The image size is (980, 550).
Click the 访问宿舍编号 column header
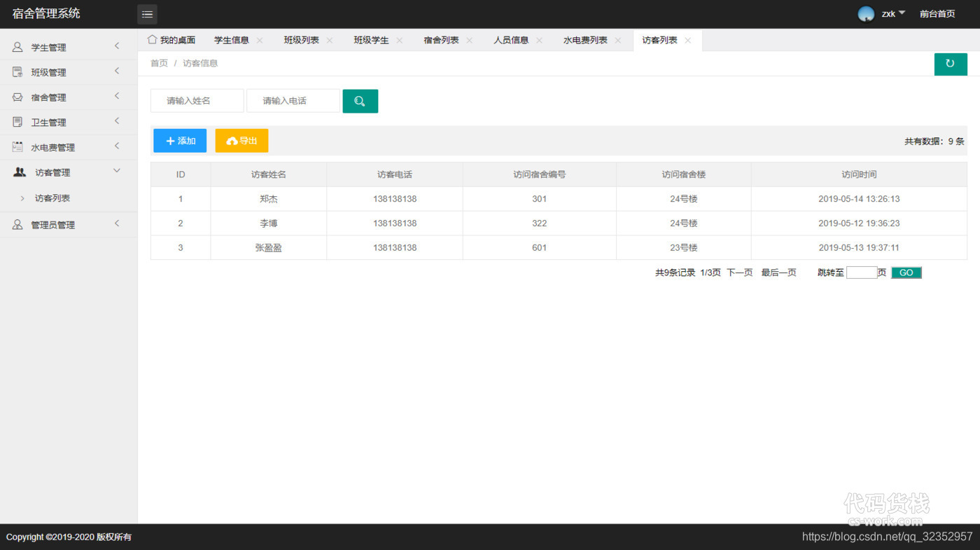(x=540, y=174)
